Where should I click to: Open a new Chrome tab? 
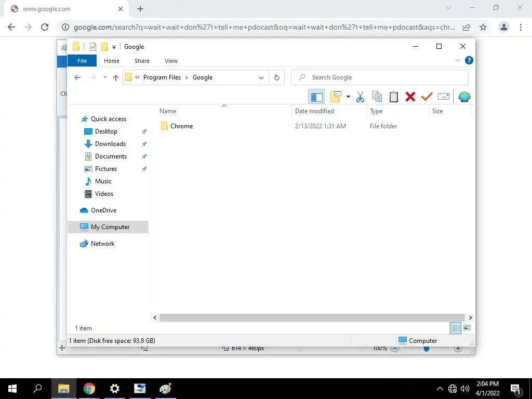[x=140, y=9]
